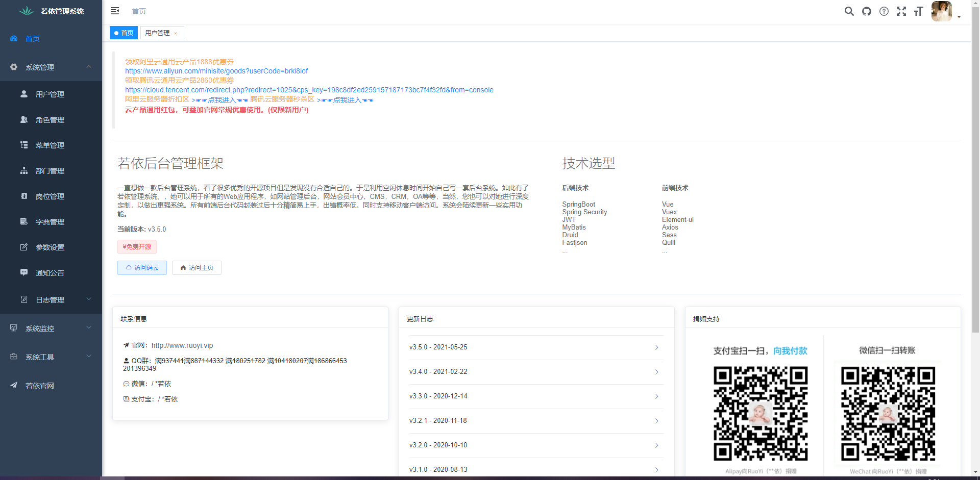Toggle fullscreen mode icon
This screenshot has width=980, height=480.
(901, 11)
